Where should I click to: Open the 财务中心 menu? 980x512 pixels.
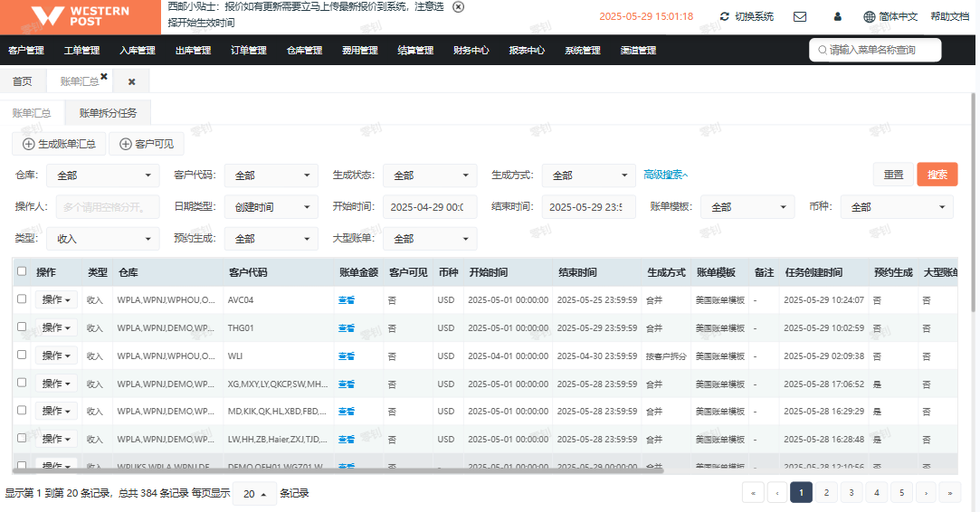pyautogui.click(x=471, y=50)
